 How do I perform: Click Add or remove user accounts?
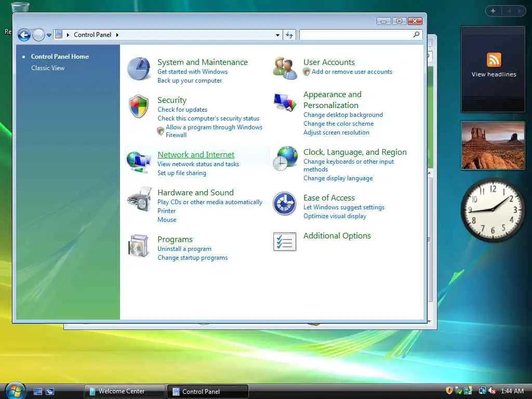pos(352,72)
